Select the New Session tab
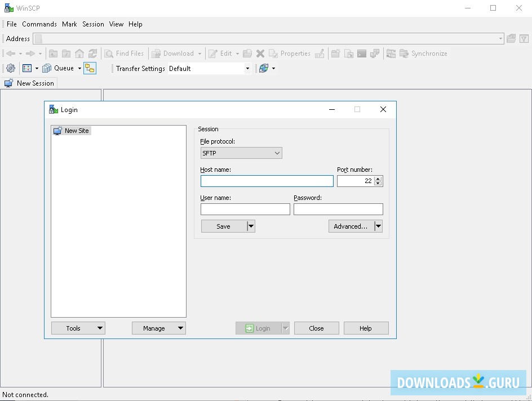This screenshot has height=401, width=532. click(x=29, y=83)
